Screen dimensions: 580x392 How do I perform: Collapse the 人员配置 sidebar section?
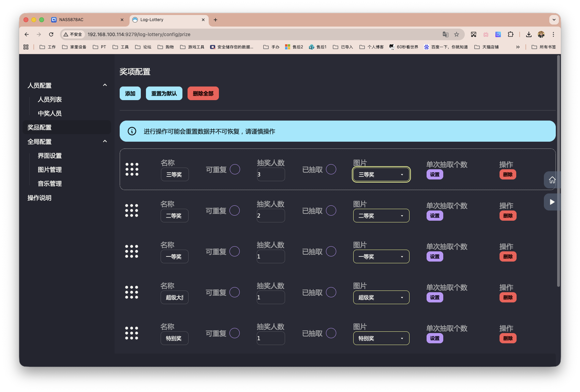(105, 85)
